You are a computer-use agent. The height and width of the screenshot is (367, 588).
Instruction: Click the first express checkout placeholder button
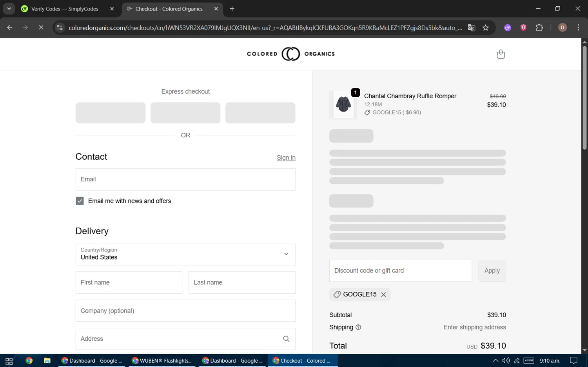tap(111, 113)
